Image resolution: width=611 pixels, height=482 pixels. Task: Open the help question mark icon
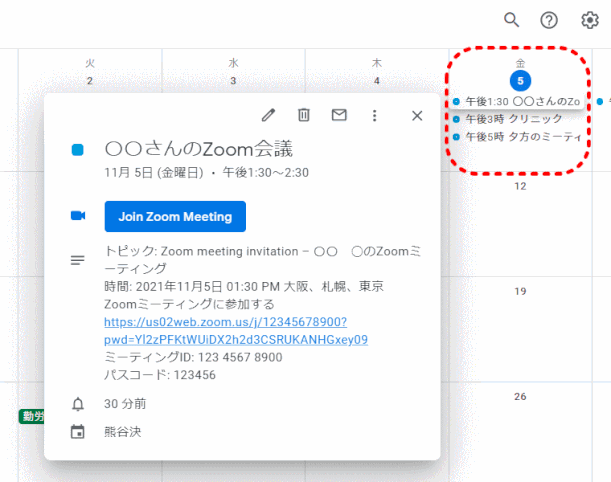pos(549,20)
